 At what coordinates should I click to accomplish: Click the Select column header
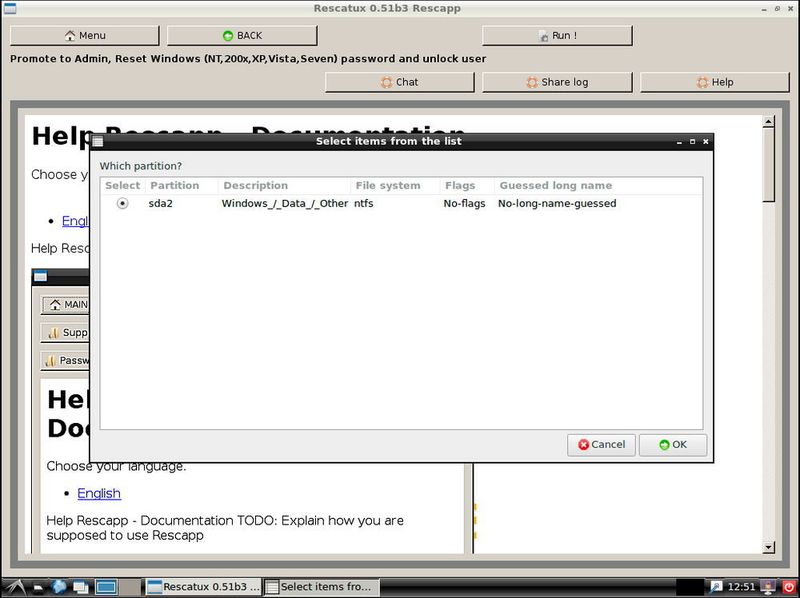pyautogui.click(x=122, y=186)
